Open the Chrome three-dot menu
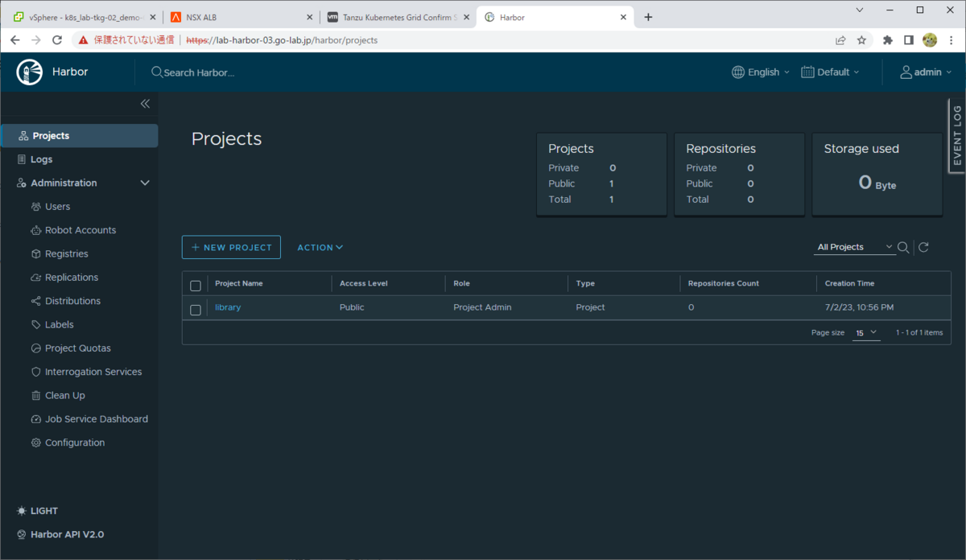 [951, 39]
